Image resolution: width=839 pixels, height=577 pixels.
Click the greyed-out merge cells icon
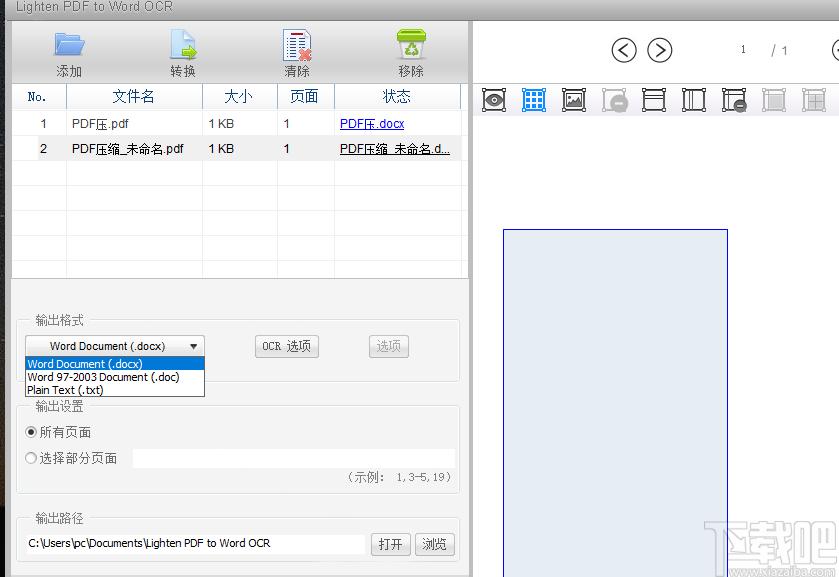(x=774, y=100)
